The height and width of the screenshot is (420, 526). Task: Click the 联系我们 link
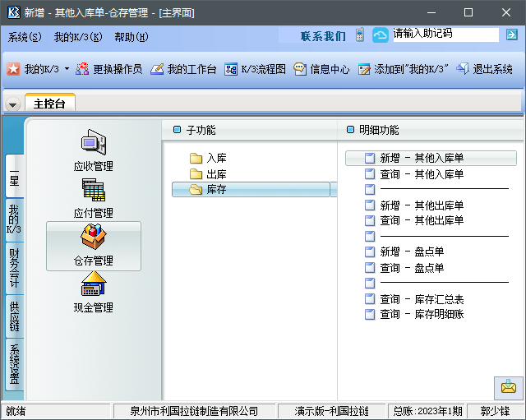(323, 36)
